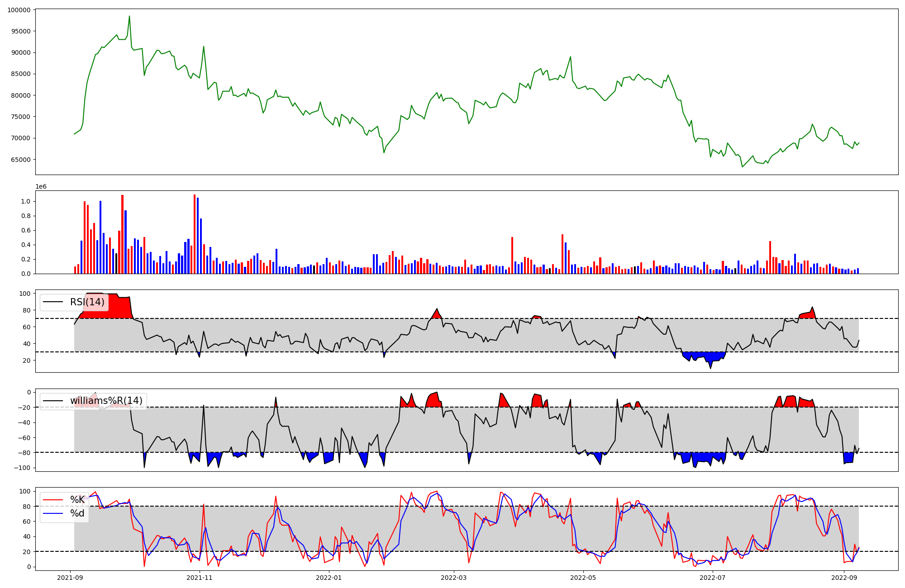Image resolution: width=905 pixels, height=588 pixels.
Task: Click the 2022-01 x-axis date label
Action: (329, 578)
